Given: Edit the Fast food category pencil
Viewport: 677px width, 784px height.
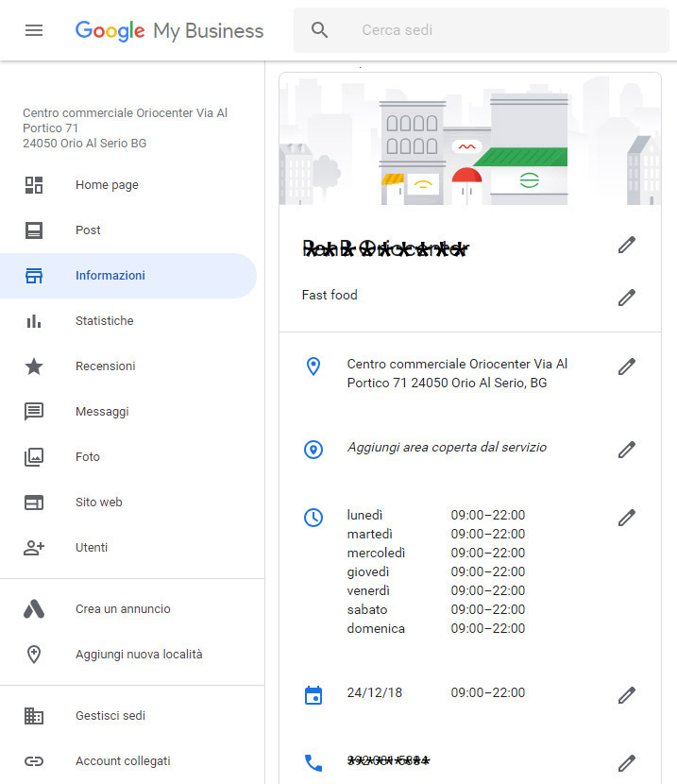Looking at the screenshot, I should coord(627,298).
